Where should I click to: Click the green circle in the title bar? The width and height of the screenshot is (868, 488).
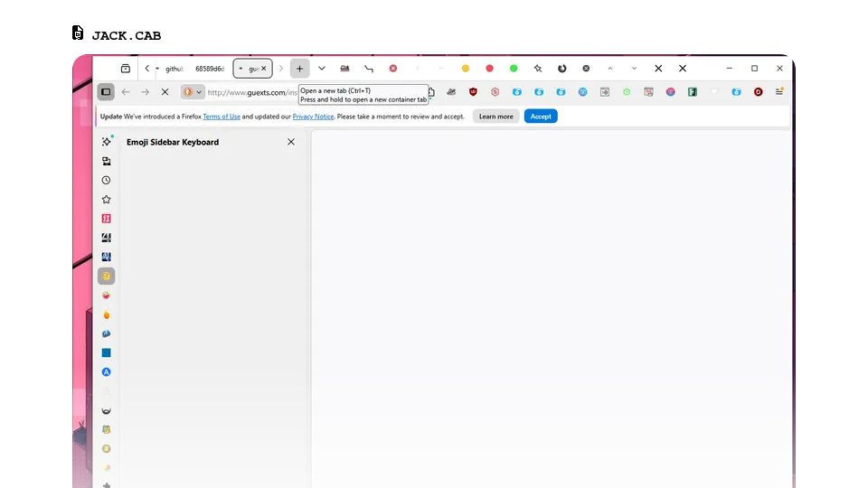(514, 69)
